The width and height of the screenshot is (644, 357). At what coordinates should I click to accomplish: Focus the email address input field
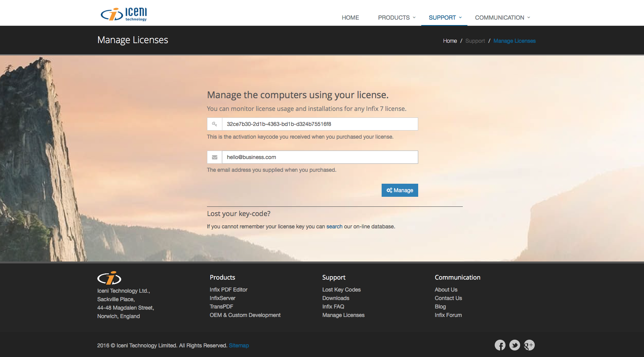(x=319, y=157)
